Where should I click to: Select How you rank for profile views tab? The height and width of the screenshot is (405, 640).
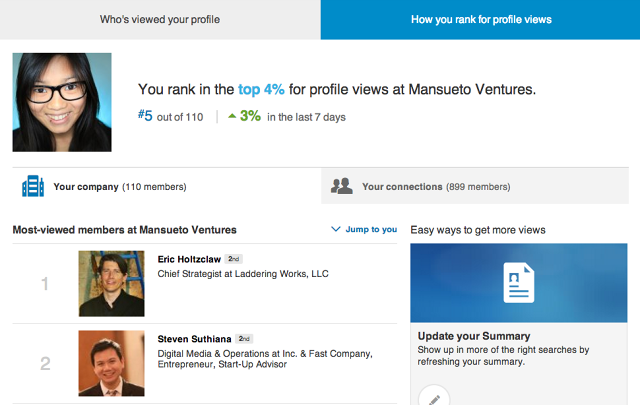480,20
